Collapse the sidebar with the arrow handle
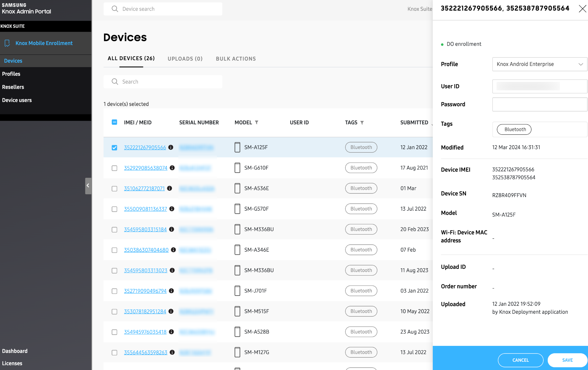Viewport: 588px width, 370px height. pyautogui.click(x=88, y=186)
